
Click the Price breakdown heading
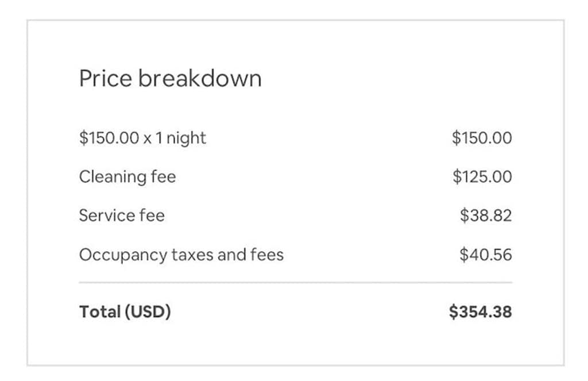click(x=170, y=78)
